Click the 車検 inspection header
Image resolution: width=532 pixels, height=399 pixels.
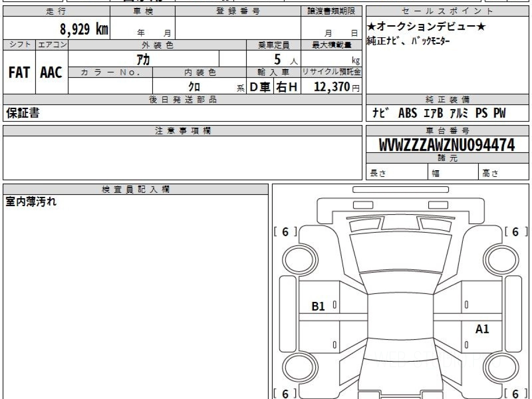pyautogui.click(x=143, y=12)
